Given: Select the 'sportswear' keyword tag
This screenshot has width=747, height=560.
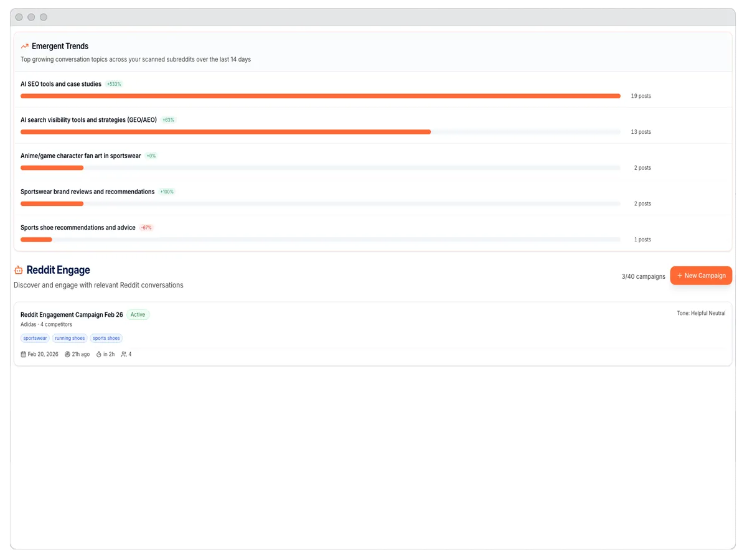Looking at the screenshot, I should click(34, 338).
